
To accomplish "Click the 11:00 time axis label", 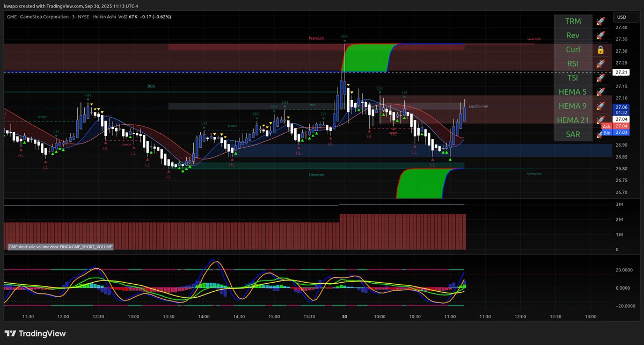I will (450, 317).
